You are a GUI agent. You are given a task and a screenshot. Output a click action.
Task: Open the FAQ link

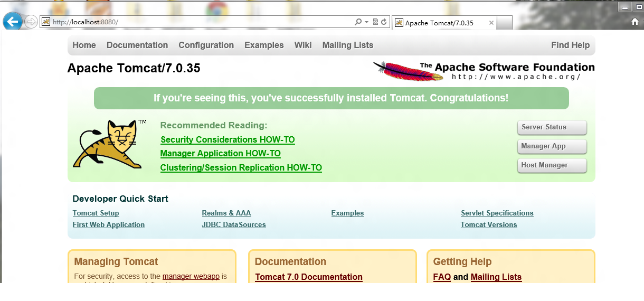click(442, 277)
